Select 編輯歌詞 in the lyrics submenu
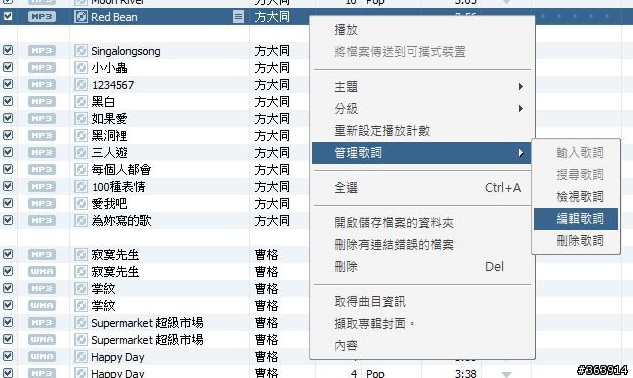This screenshot has width=633, height=378. pos(576,218)
